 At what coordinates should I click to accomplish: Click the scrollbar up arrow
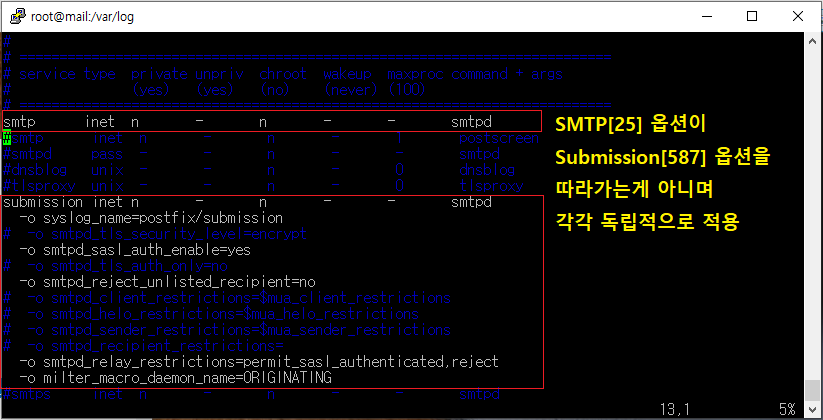click(811, 39)
